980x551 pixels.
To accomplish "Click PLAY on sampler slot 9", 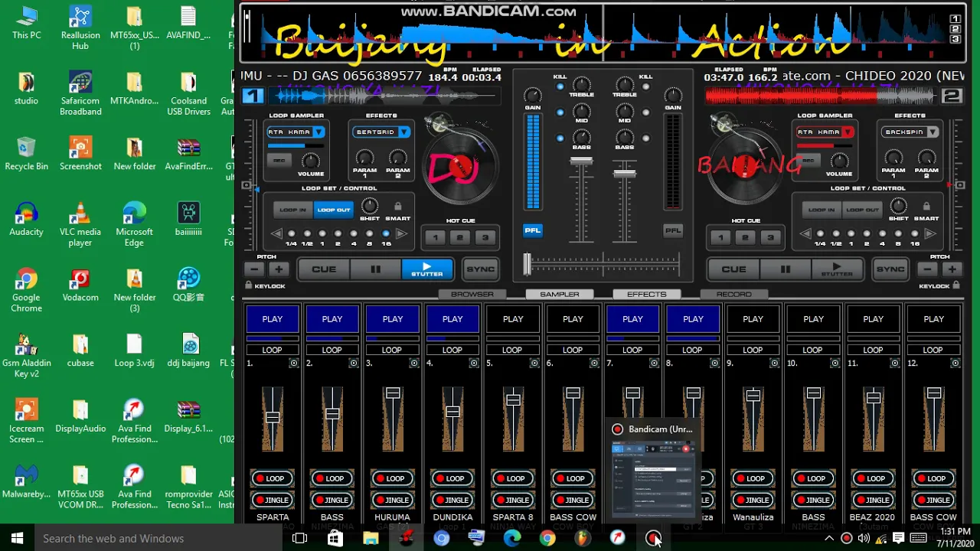I will (753, 319).
